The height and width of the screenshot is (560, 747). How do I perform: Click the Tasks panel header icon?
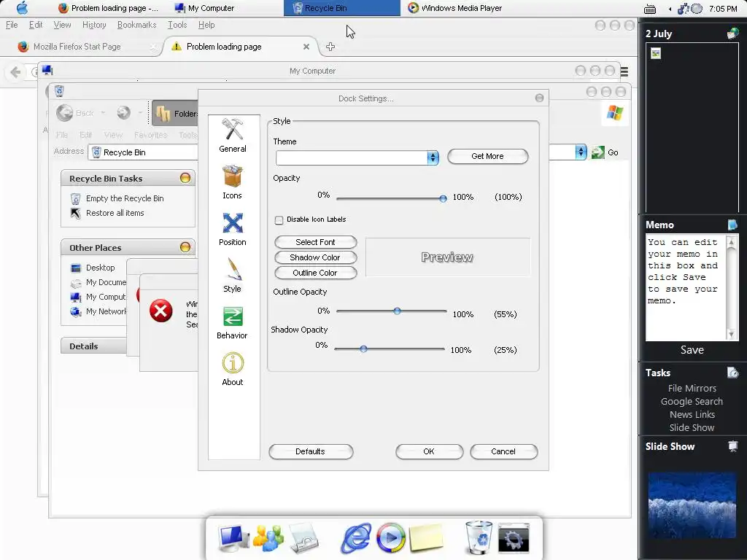[x=732, y=373]
